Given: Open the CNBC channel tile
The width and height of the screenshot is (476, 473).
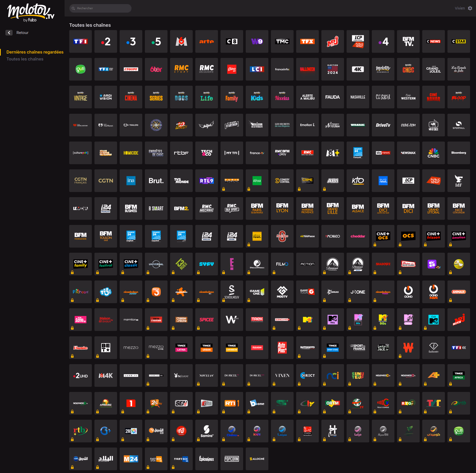Looking at the screenshot, I should coord(434,153).
